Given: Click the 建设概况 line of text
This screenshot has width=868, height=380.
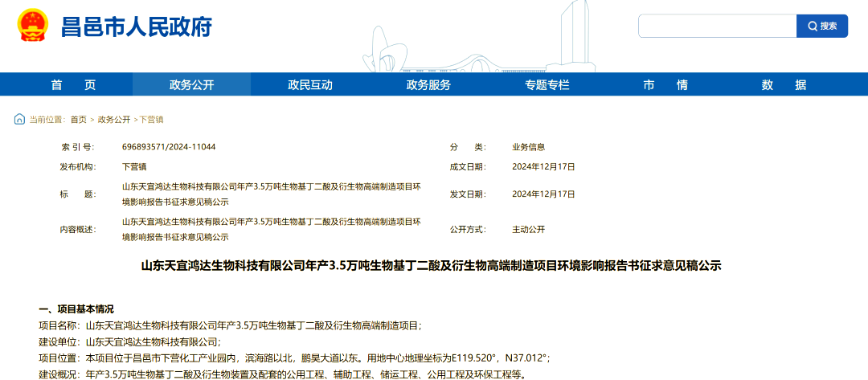Looking at the screenshot, I should (282, 374).
